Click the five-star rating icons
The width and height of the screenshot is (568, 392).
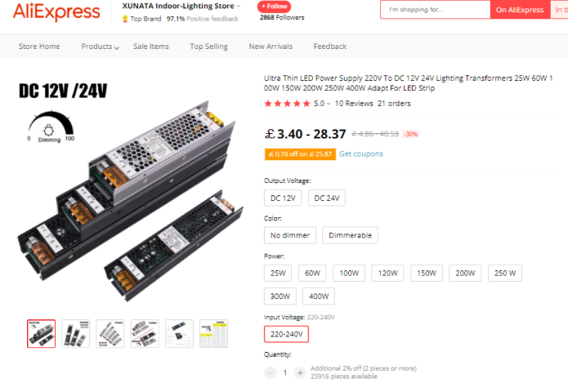(287, 104)
